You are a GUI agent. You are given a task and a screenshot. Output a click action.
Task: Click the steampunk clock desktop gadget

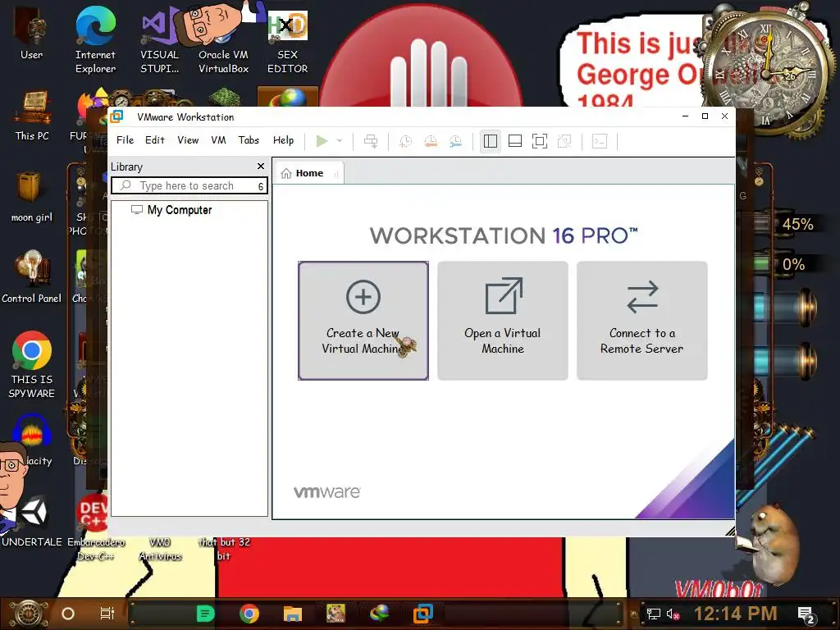(x=766, y=72)
